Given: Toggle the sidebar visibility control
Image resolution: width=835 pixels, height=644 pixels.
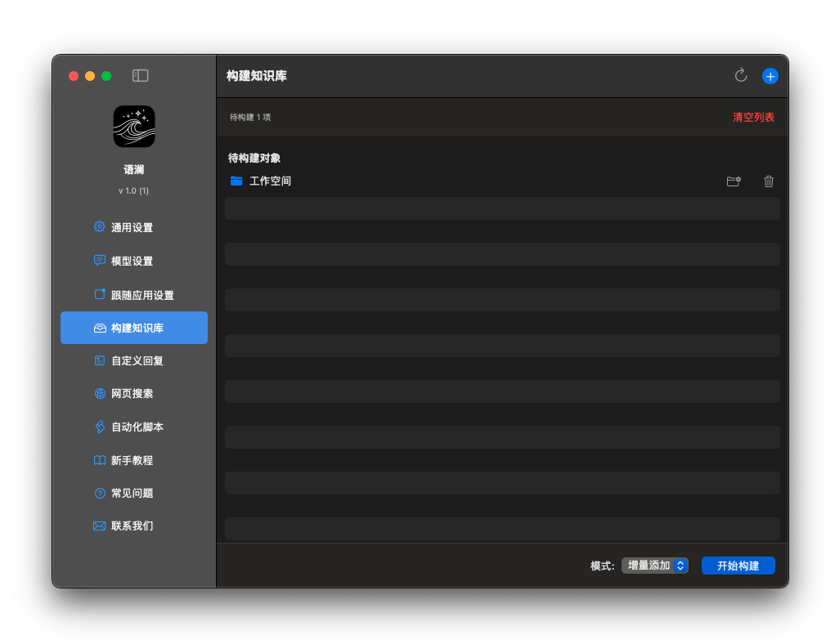Looking at the screenshot, I should pyautogui.click(x=140, y=75).
